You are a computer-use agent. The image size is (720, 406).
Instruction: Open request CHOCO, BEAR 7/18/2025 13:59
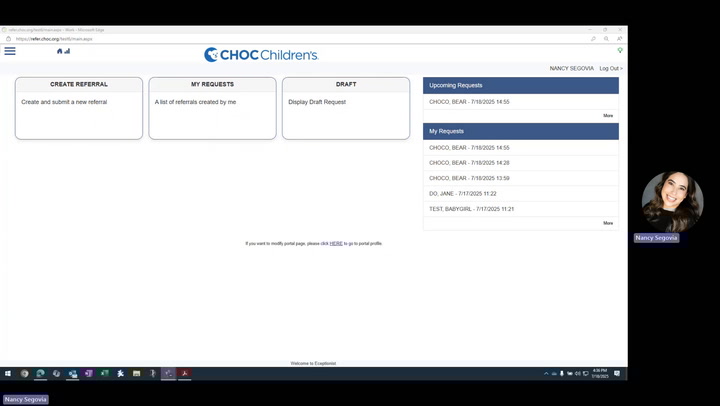(521, 178)
